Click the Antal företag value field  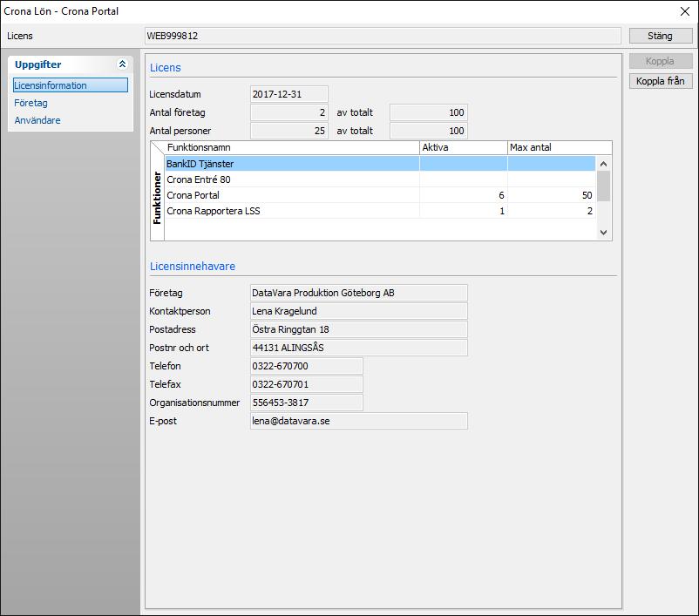[288, 112]
